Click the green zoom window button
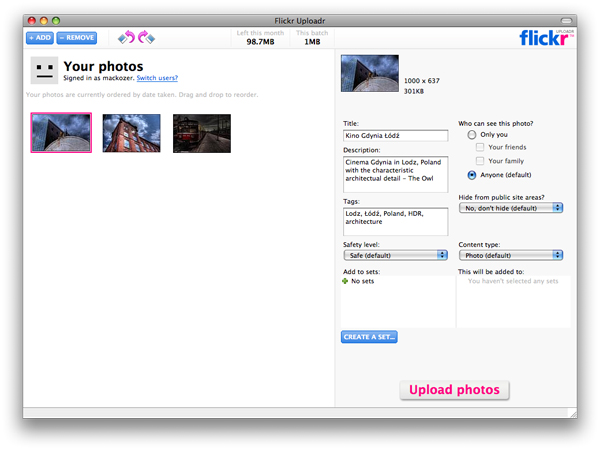The image size is (600, 450). pyautogui.click(x=56, y=21)
